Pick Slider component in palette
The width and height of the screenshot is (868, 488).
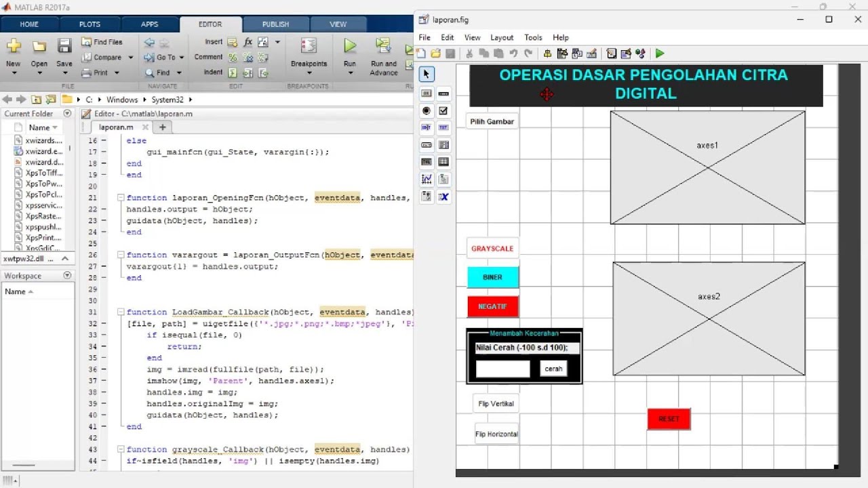point(443,93)
